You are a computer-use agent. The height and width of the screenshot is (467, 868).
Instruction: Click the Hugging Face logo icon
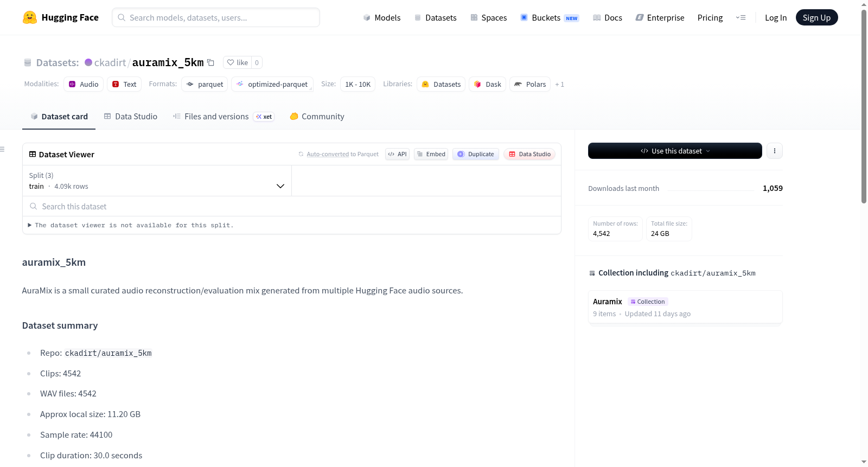point(29,17)
